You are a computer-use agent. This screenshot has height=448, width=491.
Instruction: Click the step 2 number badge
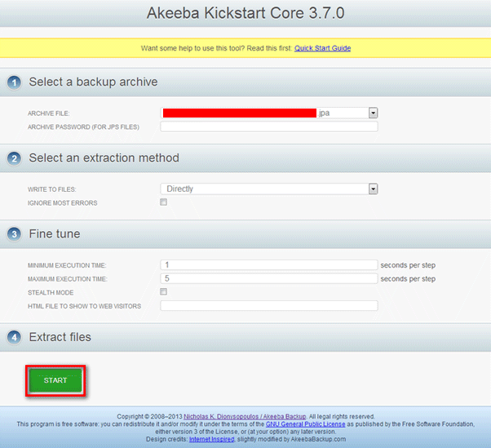click(14, 157)
